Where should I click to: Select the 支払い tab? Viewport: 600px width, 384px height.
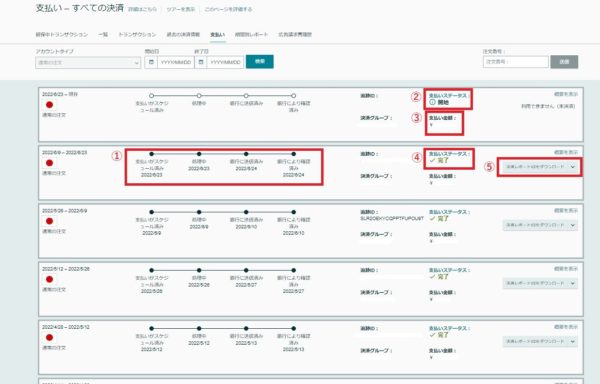(218, 35)
